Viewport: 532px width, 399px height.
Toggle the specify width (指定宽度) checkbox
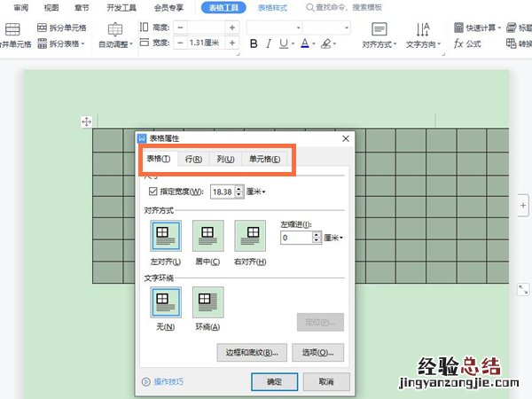click(153, 192)
